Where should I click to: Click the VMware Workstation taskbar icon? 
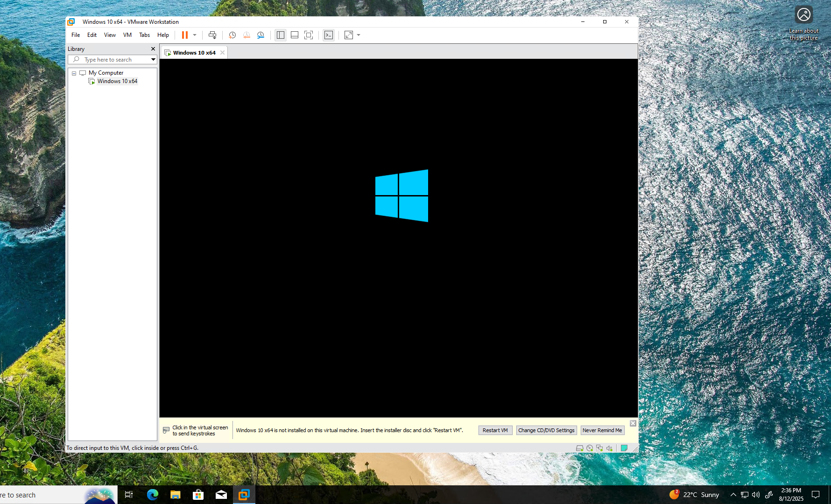tap(244, 495)
